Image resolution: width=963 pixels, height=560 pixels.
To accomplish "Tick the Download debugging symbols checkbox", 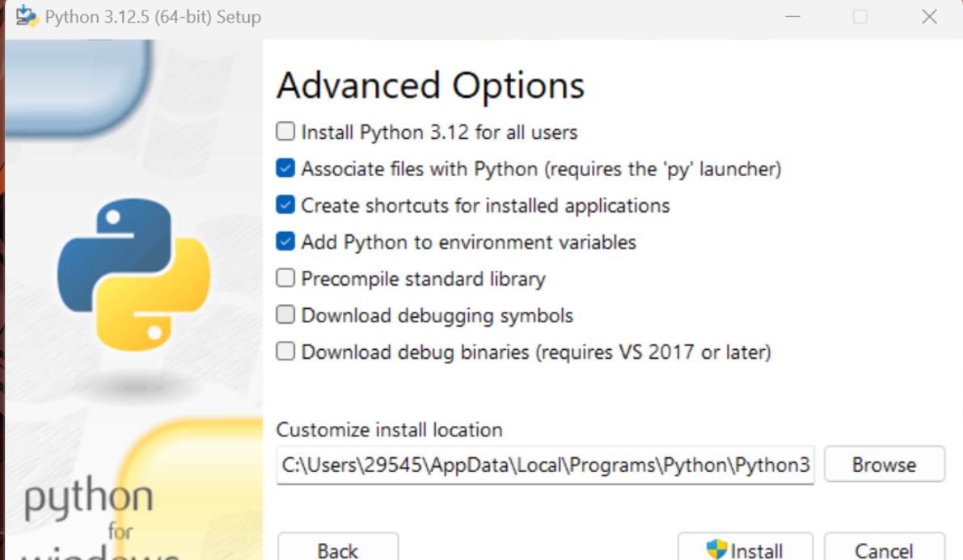I will [285, 315].
